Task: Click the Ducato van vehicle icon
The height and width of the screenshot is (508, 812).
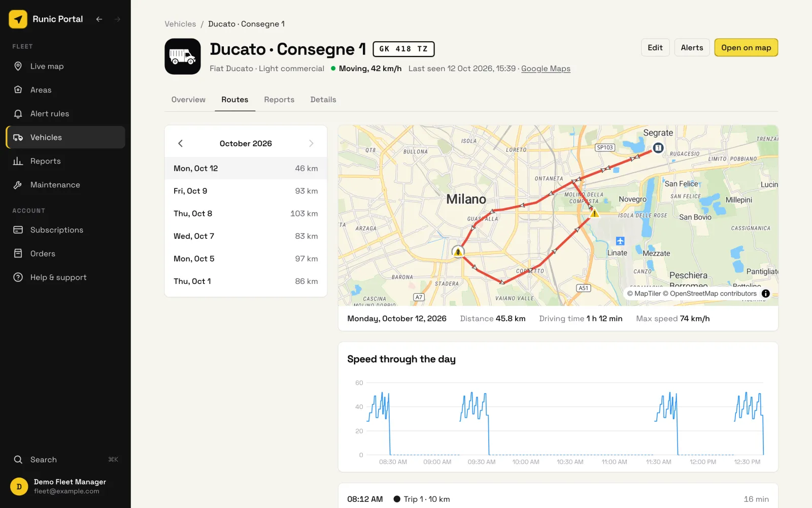Action: pyautogui.click(x=183, y=56)
